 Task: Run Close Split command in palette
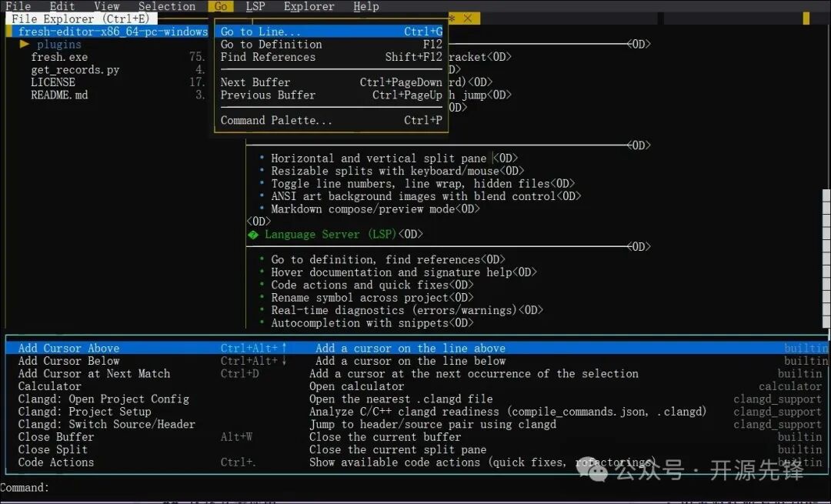(x=416, y=450)
